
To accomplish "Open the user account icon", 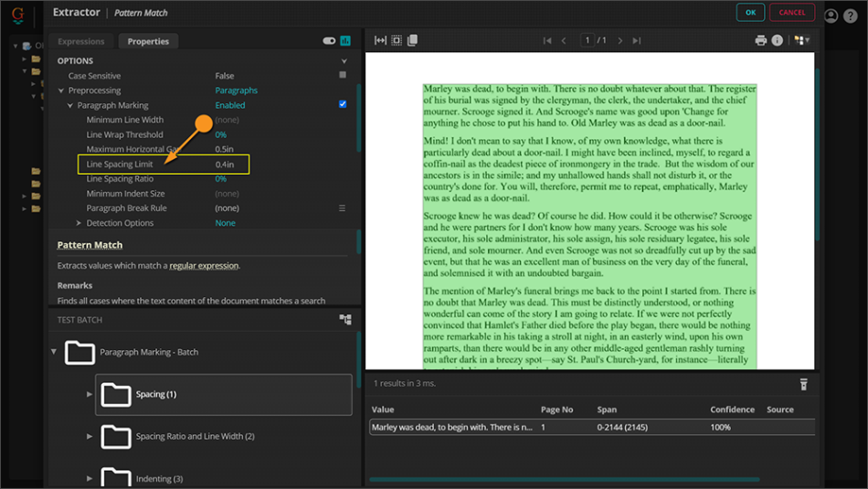I will tap(831, 16).
